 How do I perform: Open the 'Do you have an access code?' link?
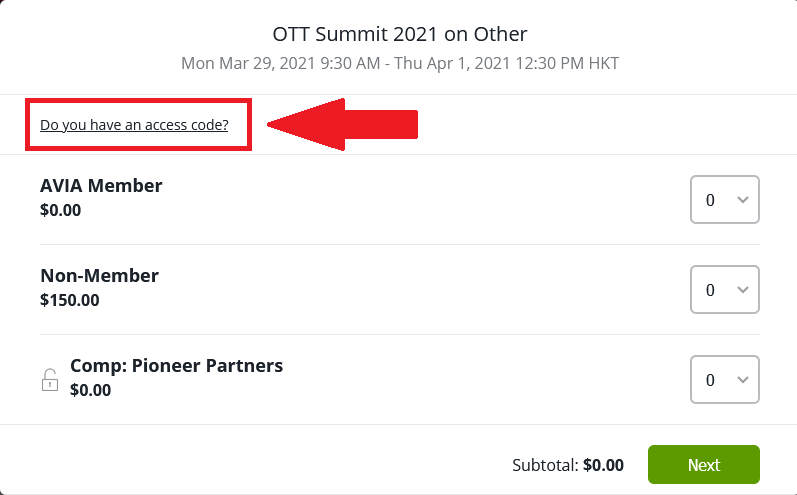(134, 125)
